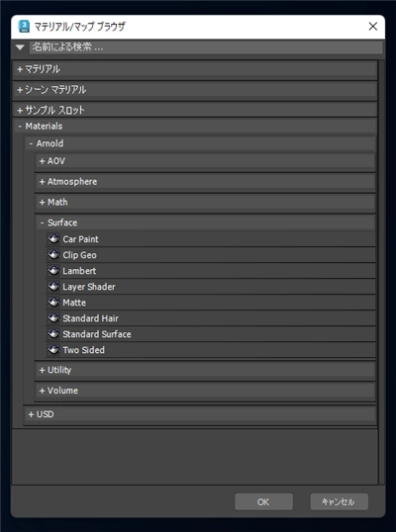Expand the Atmosphere subcategory
This screenshot has height=532, width=396.
pos(205,182)
